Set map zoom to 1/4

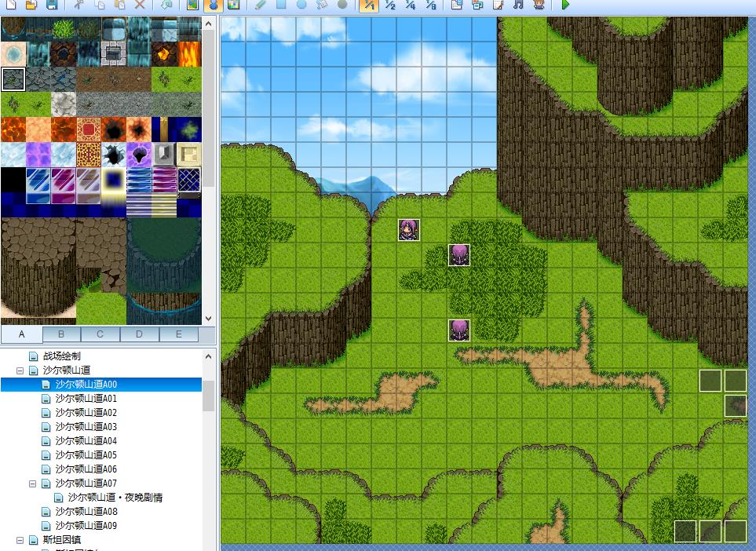click(x=411, y=5)
